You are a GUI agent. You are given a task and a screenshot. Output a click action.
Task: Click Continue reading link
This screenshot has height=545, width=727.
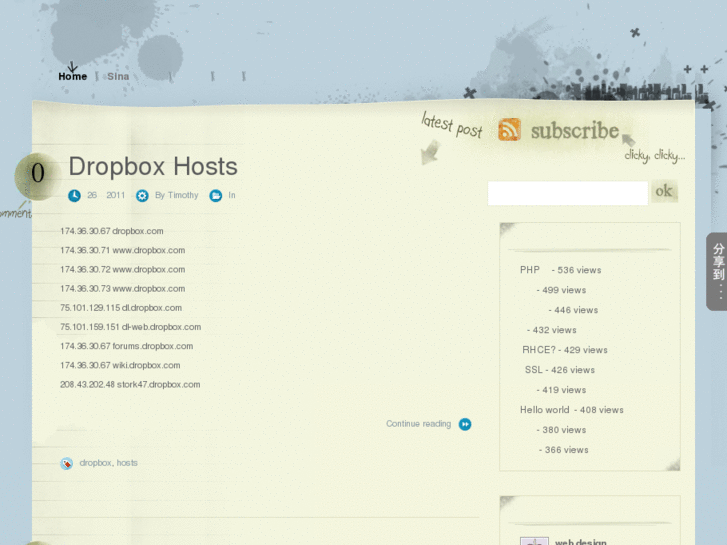point(419,423)
